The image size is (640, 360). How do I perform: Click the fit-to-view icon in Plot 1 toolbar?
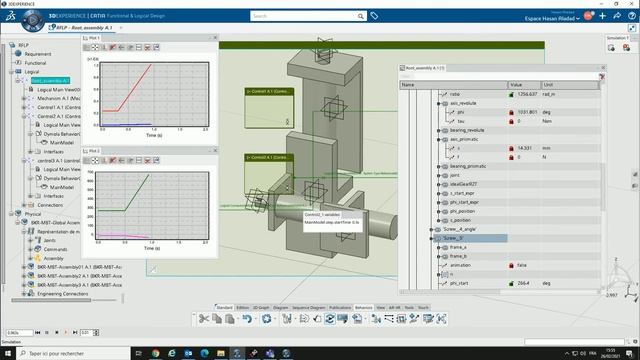click(95, 47)
